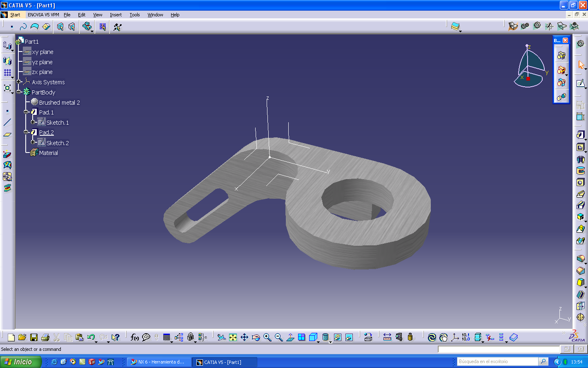Click the Print icon in bottom toolbar

point(45,337)
